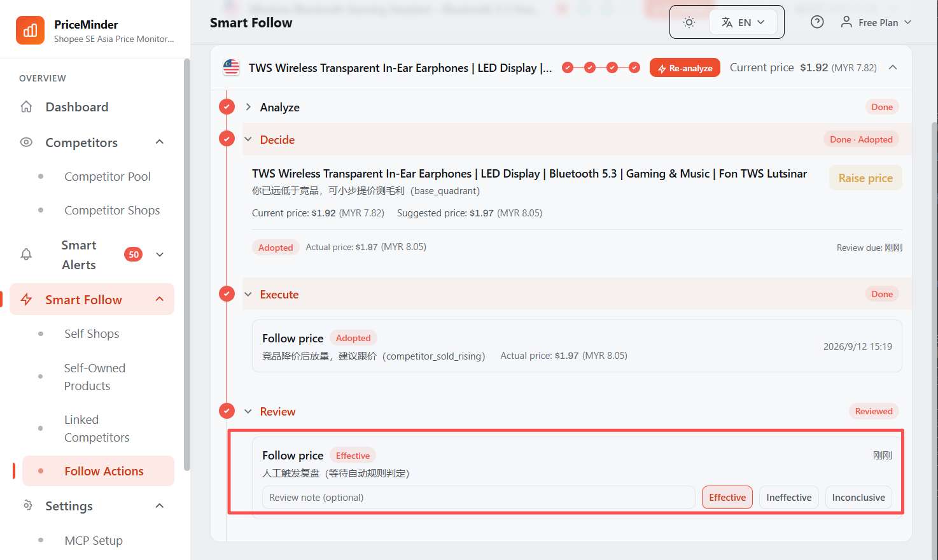Collapse the Competitors sidebar section

point(160,142)
